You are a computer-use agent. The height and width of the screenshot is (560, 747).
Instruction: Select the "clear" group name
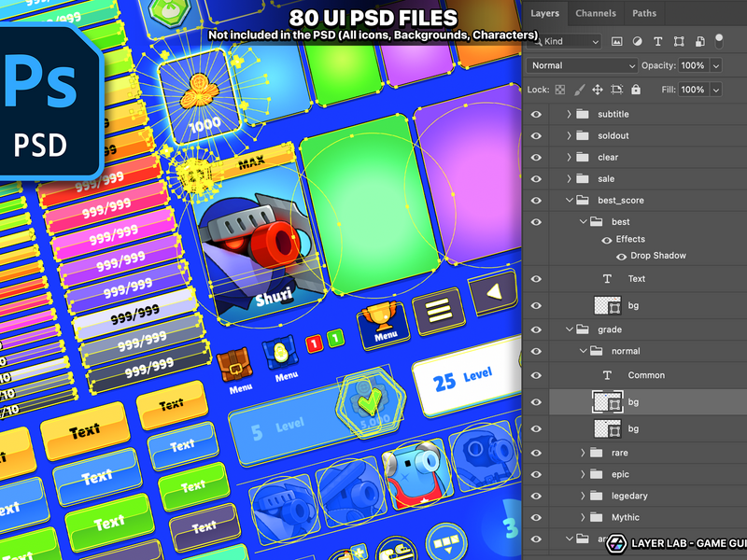608,157
